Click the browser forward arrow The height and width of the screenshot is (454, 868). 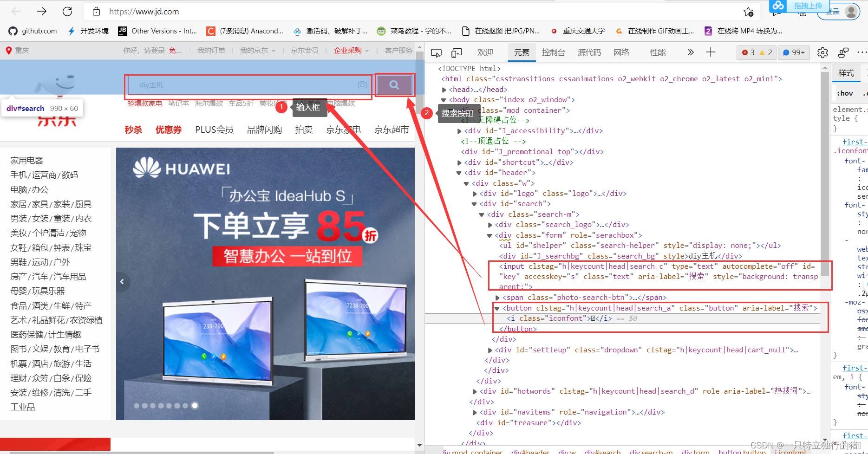[x=42, y=12]
